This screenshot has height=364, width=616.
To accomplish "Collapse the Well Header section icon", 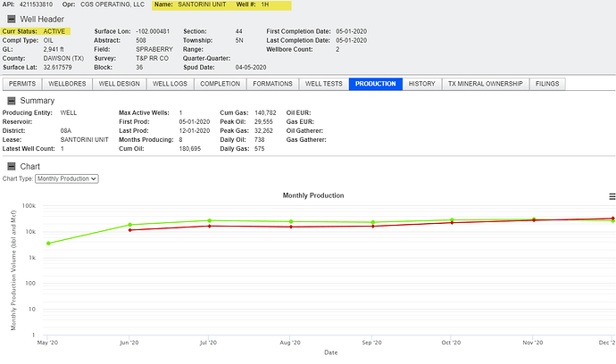I will 12,19.
